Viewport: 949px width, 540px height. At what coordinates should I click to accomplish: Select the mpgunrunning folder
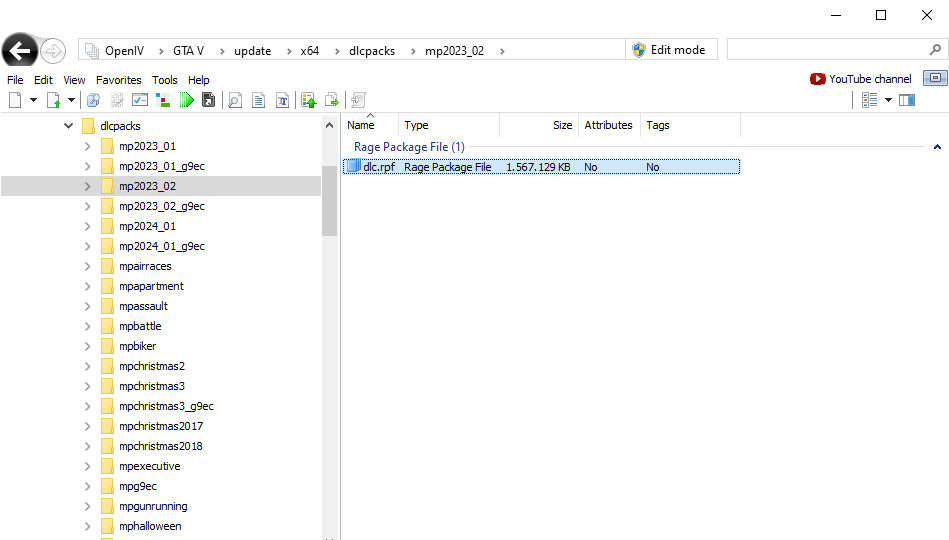point(153,505)
